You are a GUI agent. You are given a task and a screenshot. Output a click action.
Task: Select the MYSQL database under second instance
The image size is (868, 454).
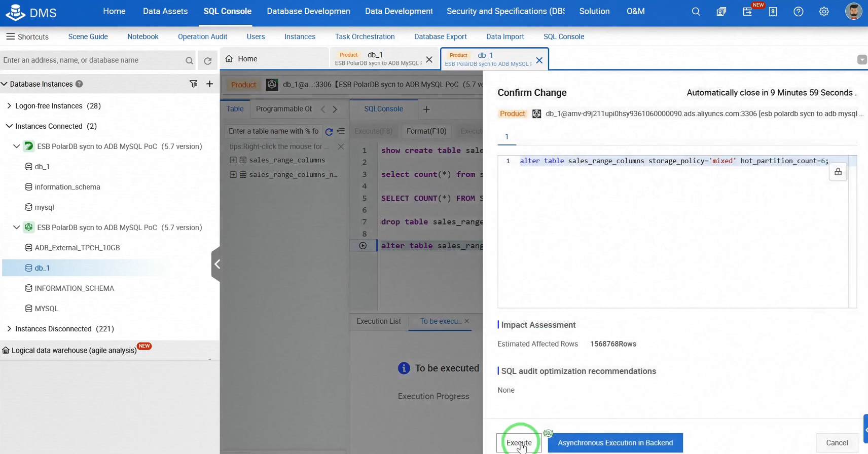tap(46, 309)
